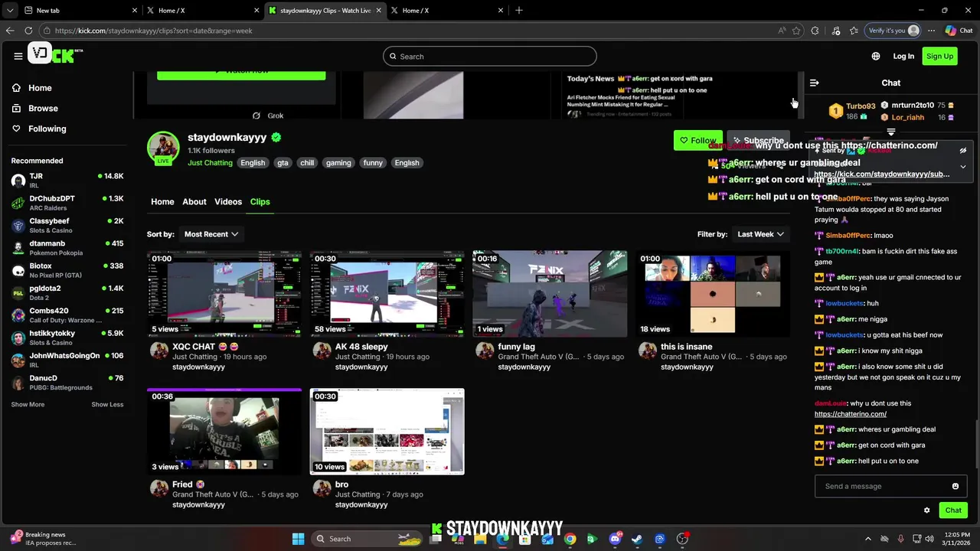Reload the page
The height and width of the screenshot is (551, 980).
(28, 31)
